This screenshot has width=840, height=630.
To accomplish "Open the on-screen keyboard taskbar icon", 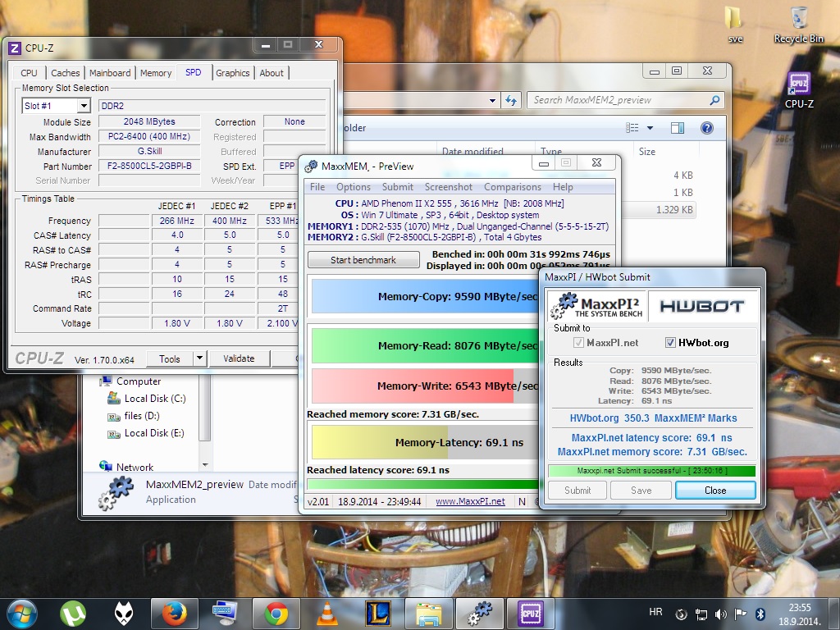I will click(225, 614).
